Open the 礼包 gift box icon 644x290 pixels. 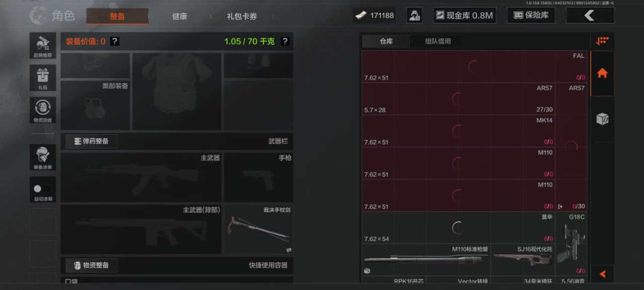click(x=43, y=78)
